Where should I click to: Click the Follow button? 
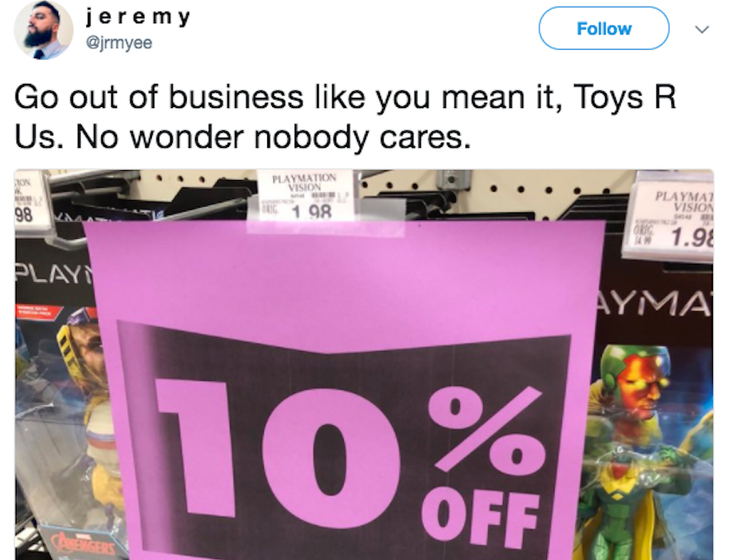click(603, 28)
